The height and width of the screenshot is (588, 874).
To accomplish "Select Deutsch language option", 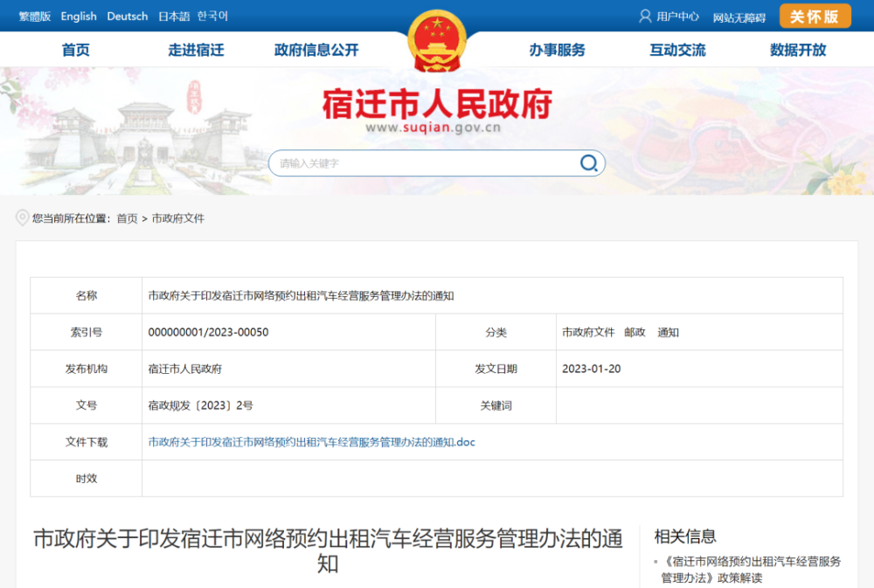I will [x=128, y=17].
